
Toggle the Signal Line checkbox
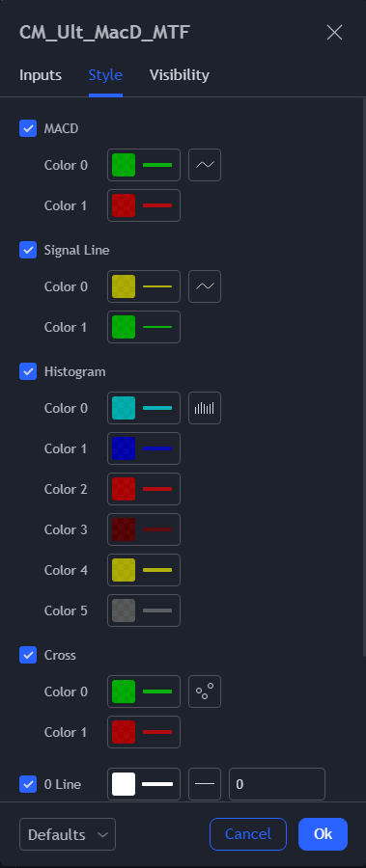(x=28, y=250)
